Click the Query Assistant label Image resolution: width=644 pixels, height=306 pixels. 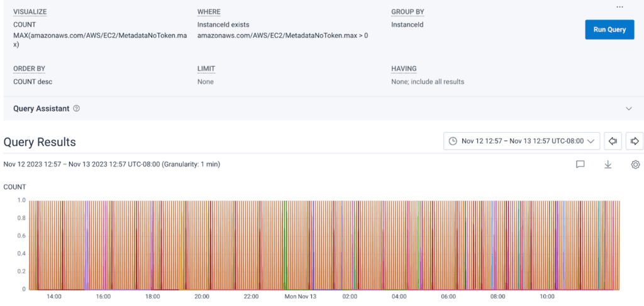[41, 108]
